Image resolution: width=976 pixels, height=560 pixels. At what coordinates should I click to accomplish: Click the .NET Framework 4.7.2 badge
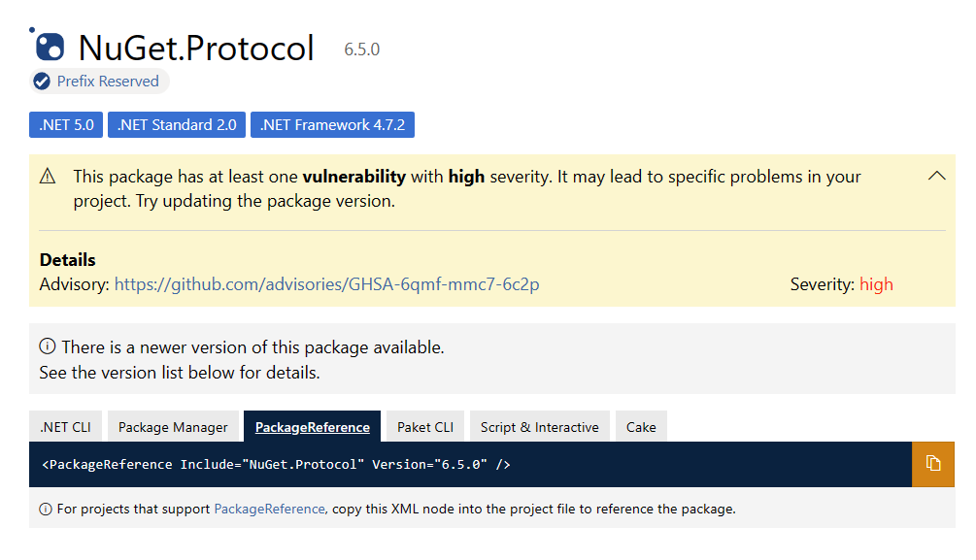tap(332, 124)
